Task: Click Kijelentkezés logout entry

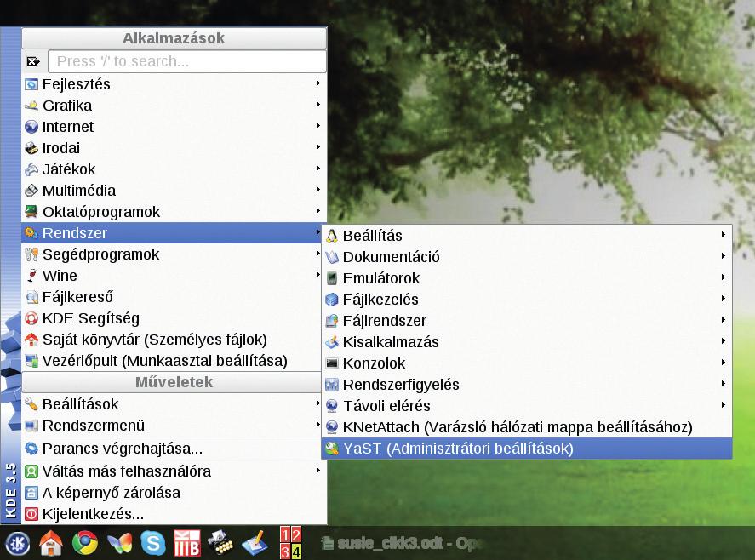Action: 174,514
